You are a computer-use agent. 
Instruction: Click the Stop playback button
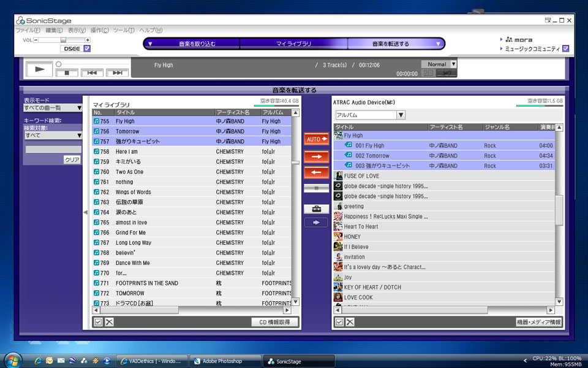(67, 72)
